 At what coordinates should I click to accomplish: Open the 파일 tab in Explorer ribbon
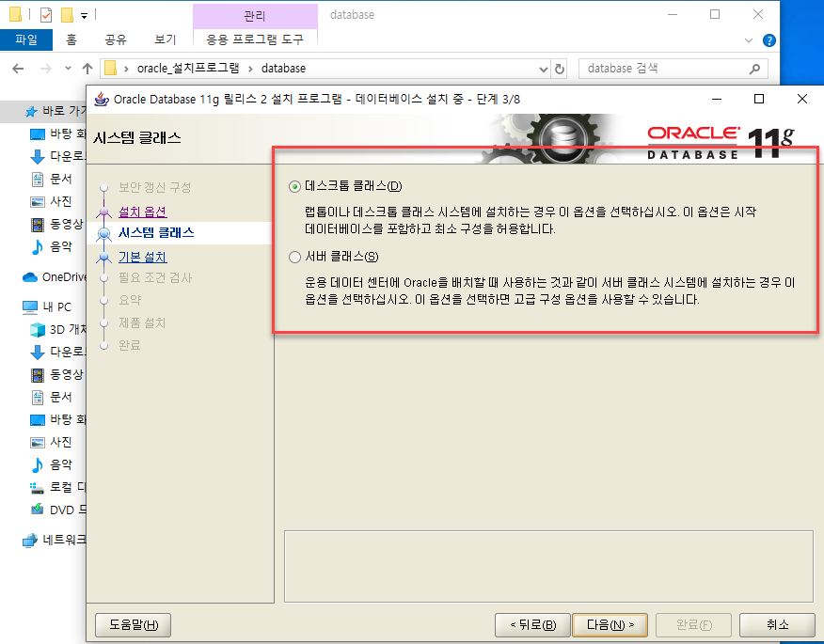[x=26, y=39]
